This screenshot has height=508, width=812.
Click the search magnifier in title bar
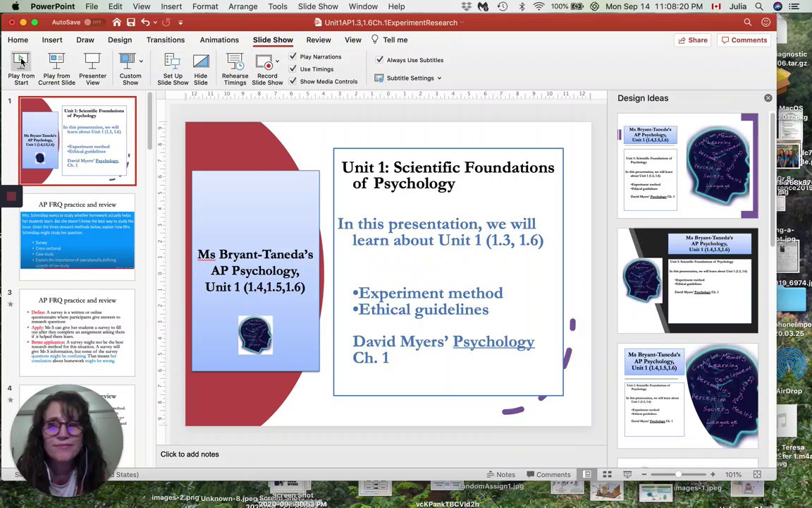coord(748,23)
